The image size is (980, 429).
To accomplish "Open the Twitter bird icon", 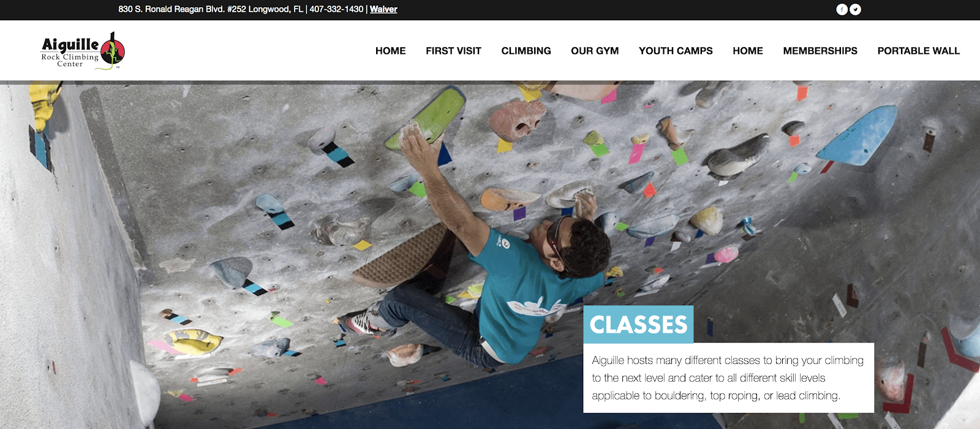I will pos(856,9).
